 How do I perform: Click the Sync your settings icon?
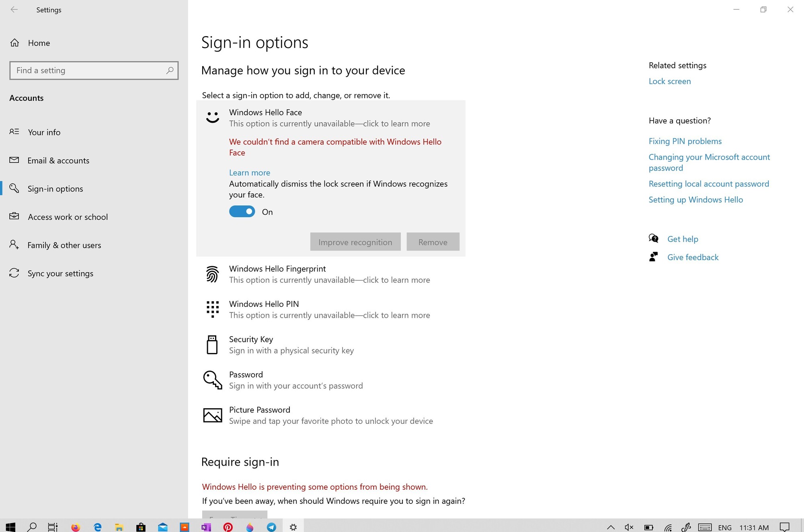14,273
